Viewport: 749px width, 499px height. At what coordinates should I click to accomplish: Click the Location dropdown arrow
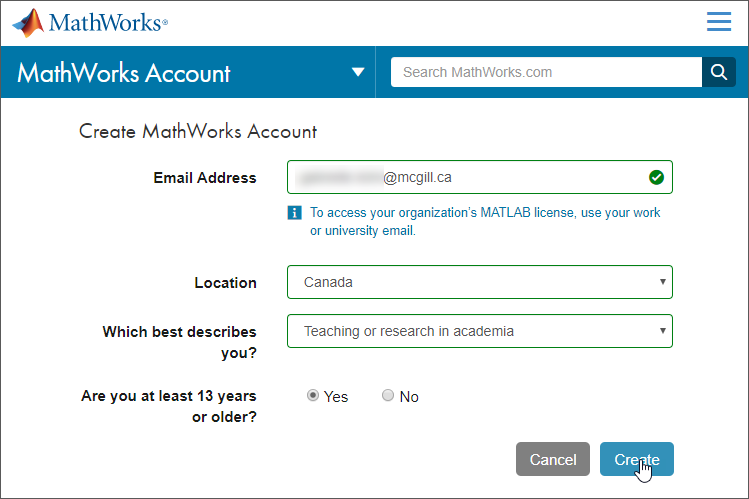tap(663, 282)
